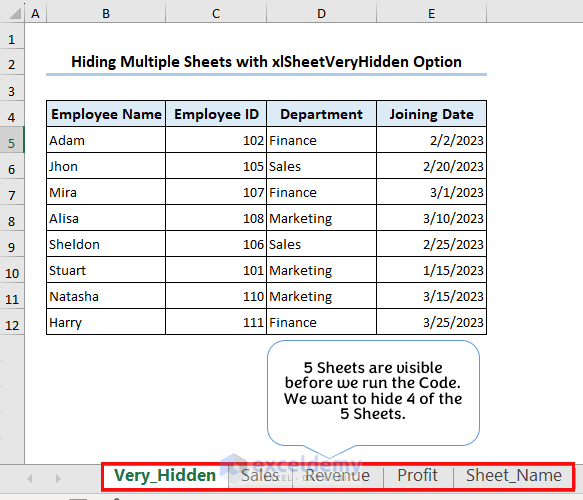
Task: Click the 'Employee ID' header cell
Action: tap(216, 114)
